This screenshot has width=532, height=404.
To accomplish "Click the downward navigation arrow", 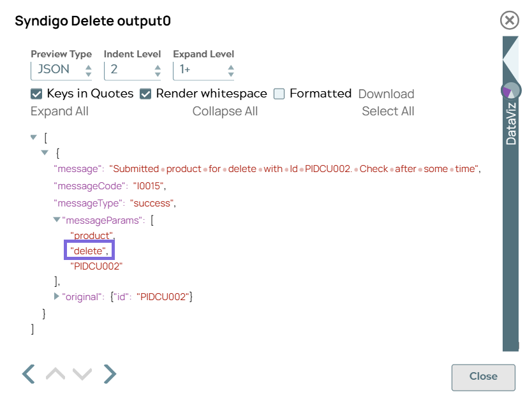I will 82,373.
